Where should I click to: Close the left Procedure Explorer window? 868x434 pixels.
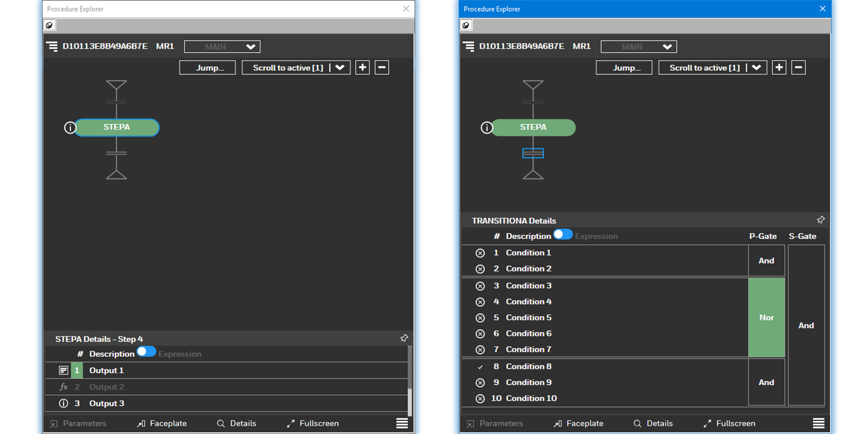[406, 9]
